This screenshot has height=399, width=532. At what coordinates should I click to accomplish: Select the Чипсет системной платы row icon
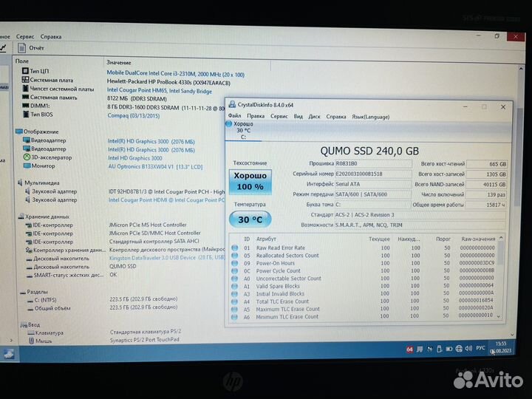(25, 89)
